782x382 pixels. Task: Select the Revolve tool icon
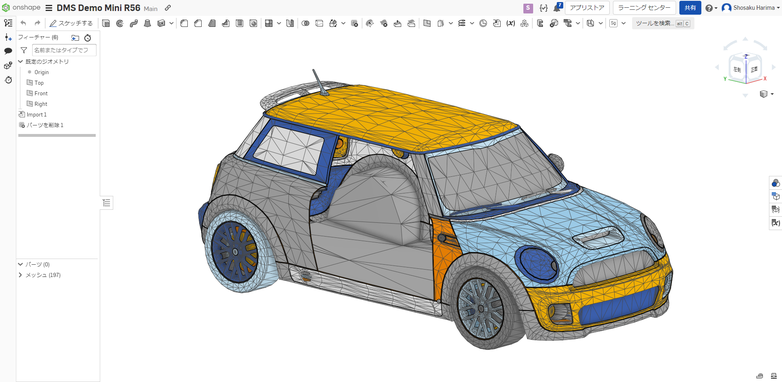(x=120, y=23)
